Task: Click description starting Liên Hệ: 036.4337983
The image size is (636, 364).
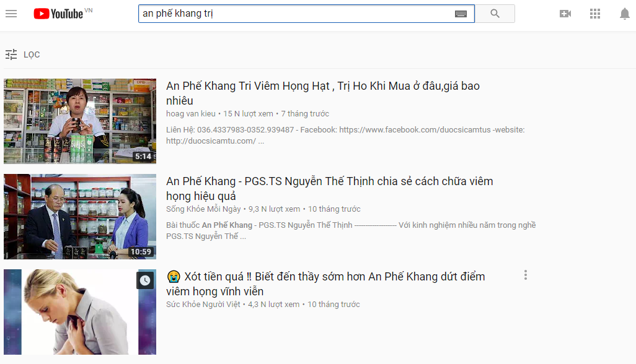Action: coord(345,135)
